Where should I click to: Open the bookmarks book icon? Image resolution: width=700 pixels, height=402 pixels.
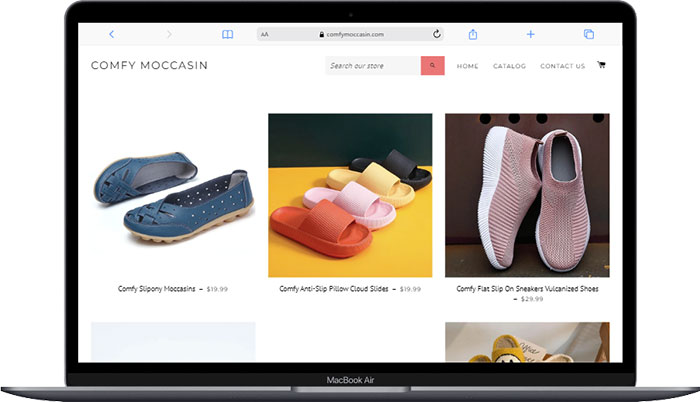[227, 34]
